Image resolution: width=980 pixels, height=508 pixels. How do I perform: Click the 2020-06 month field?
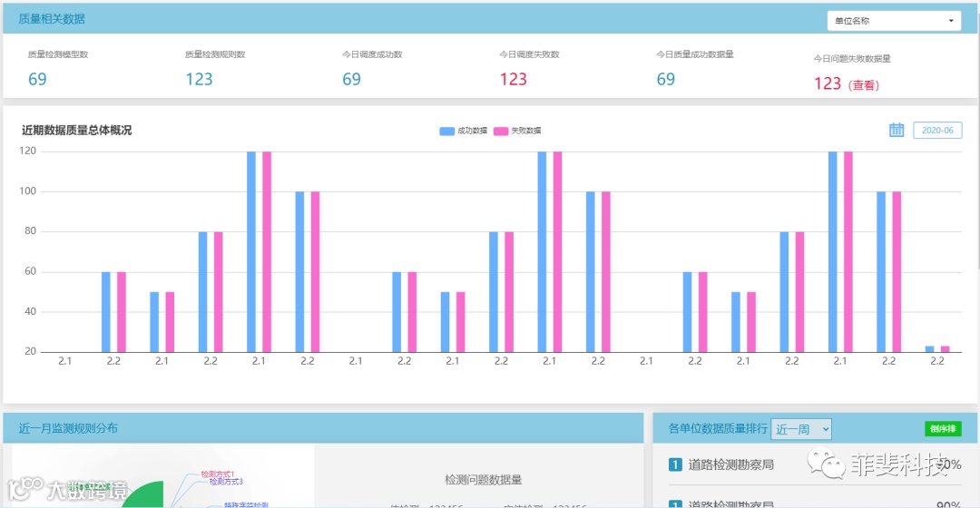[x=937, y=130]
